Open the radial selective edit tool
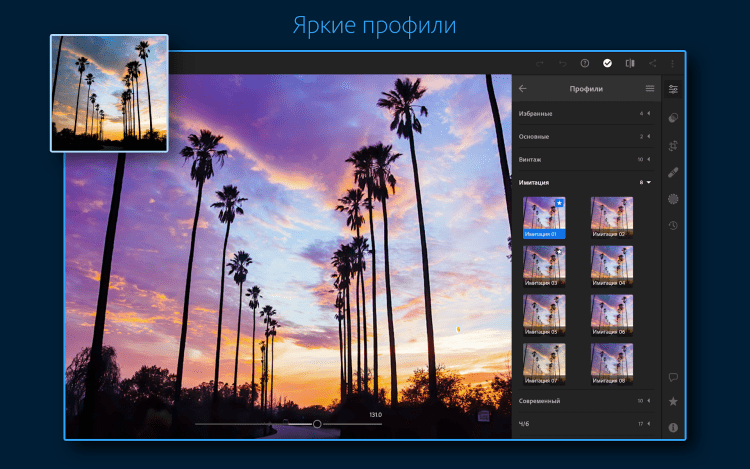Image resolution: width=750 pixels, height=469 pixels. [x=673, y=199]
